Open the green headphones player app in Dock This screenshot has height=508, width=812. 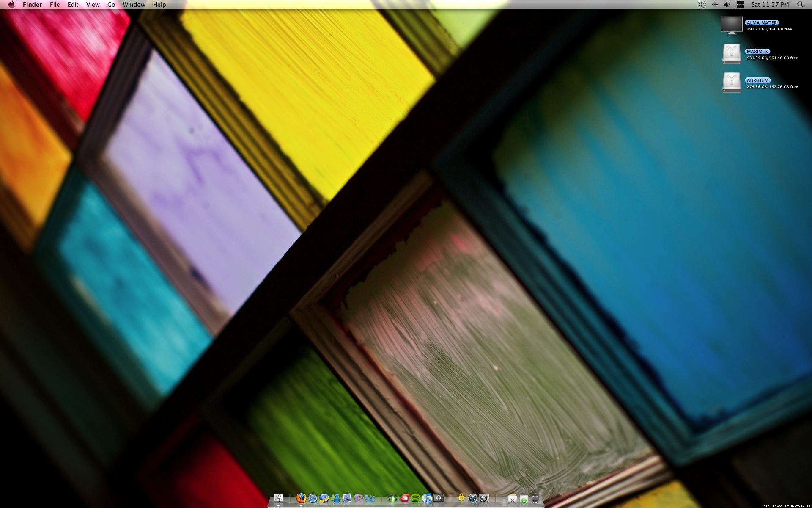pos(393,498)
